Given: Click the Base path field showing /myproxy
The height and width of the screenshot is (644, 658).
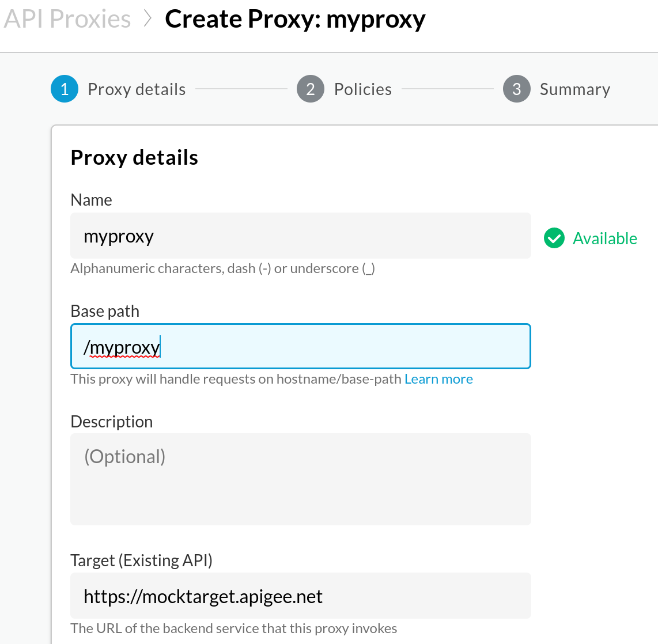Looking at the screenshot, I should [x=300, y=346].
